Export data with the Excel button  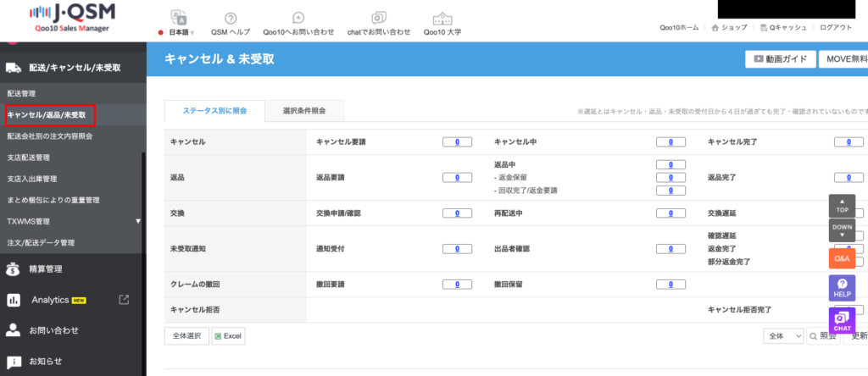tap(228, 335)
